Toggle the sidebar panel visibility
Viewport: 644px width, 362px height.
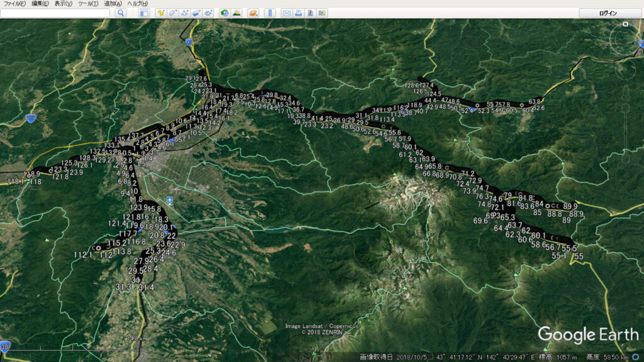click(x=144, y=13)
